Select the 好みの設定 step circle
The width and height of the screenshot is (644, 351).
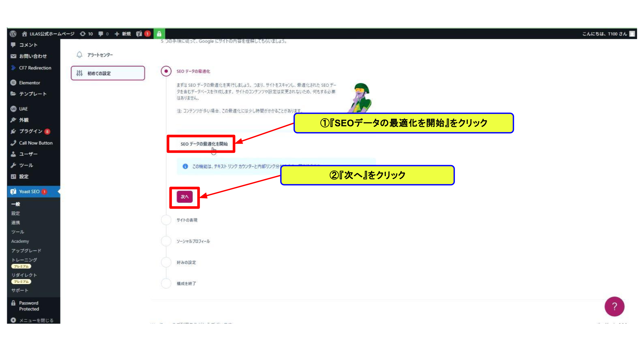coord(166,262)
